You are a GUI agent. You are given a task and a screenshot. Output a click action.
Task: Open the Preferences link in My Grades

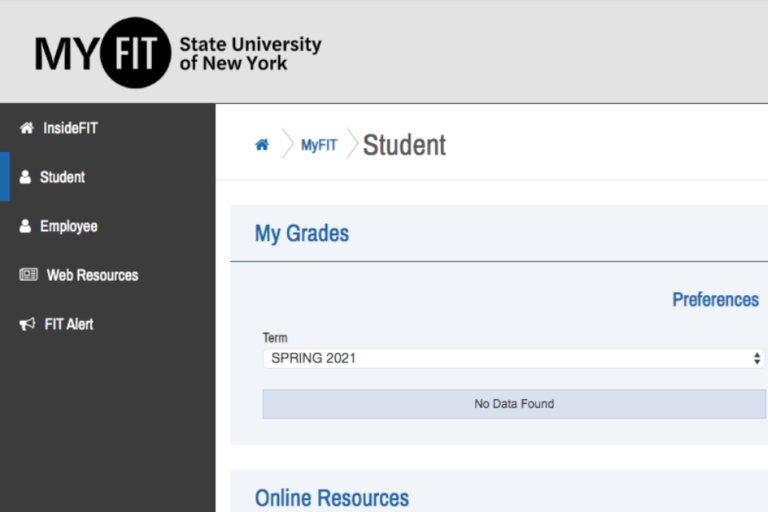(715, 299)
